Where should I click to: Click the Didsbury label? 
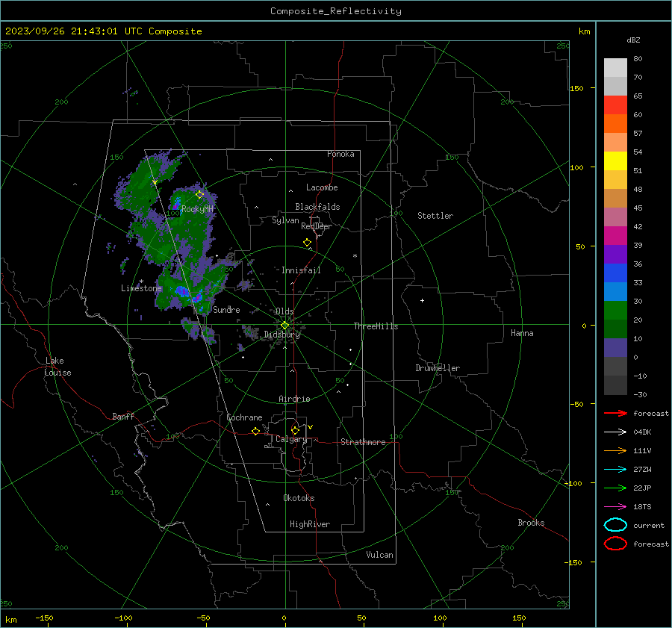point(281,335)
